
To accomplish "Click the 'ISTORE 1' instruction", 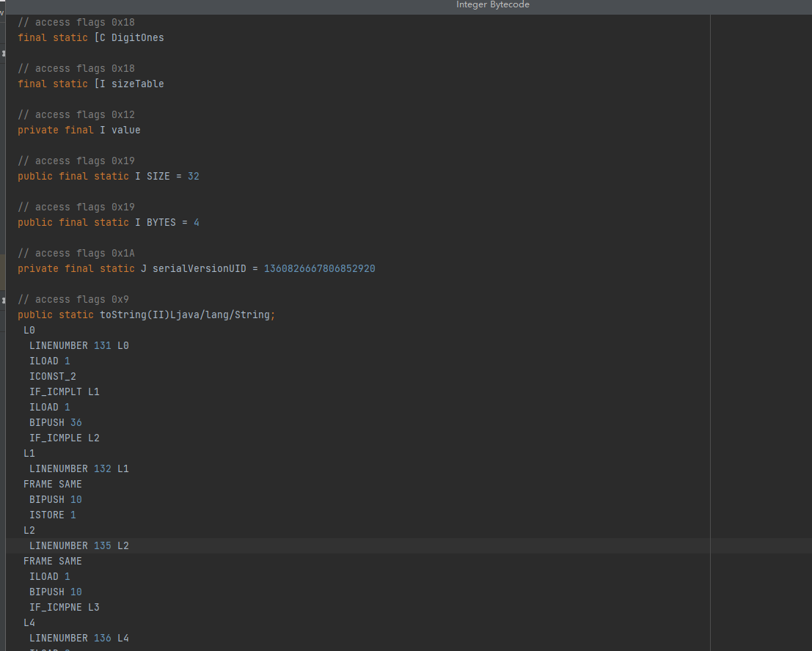I will pyautogui.click(x=53, y=515).
